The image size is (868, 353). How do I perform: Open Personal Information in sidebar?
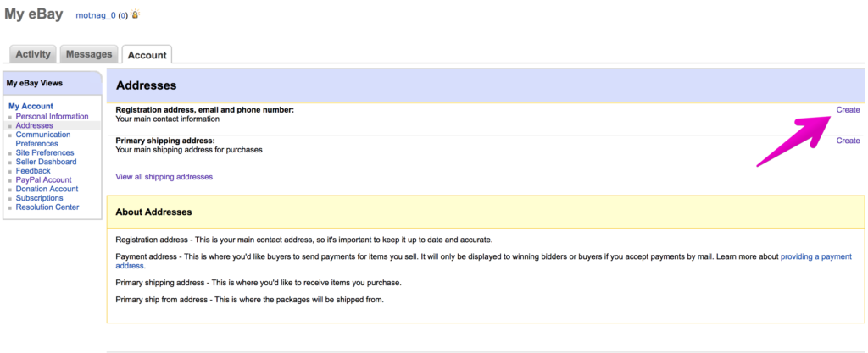tap(52, 116)
